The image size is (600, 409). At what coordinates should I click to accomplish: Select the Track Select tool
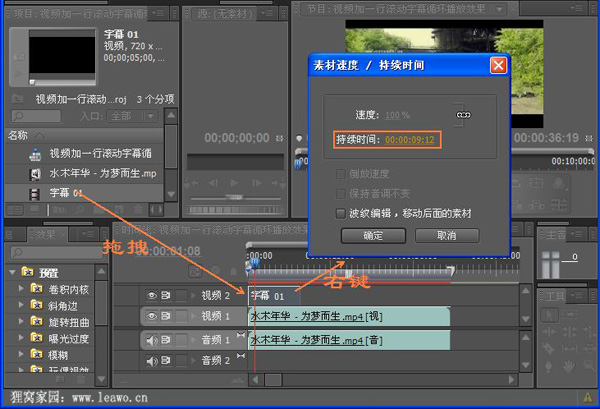pyautogui.click(x=570, y=316)
